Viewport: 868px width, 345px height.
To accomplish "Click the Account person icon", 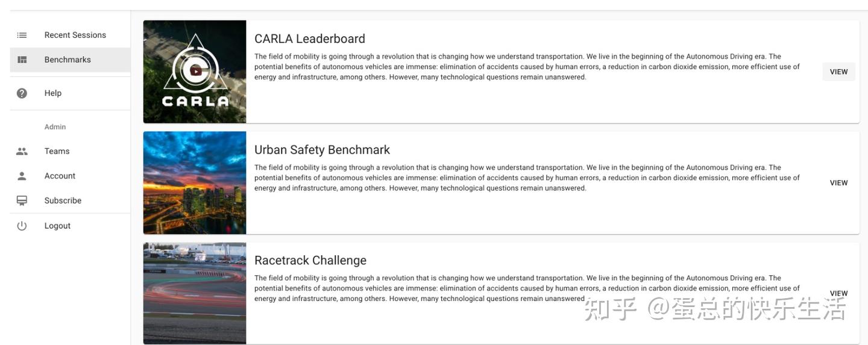I will click(22, 176).
